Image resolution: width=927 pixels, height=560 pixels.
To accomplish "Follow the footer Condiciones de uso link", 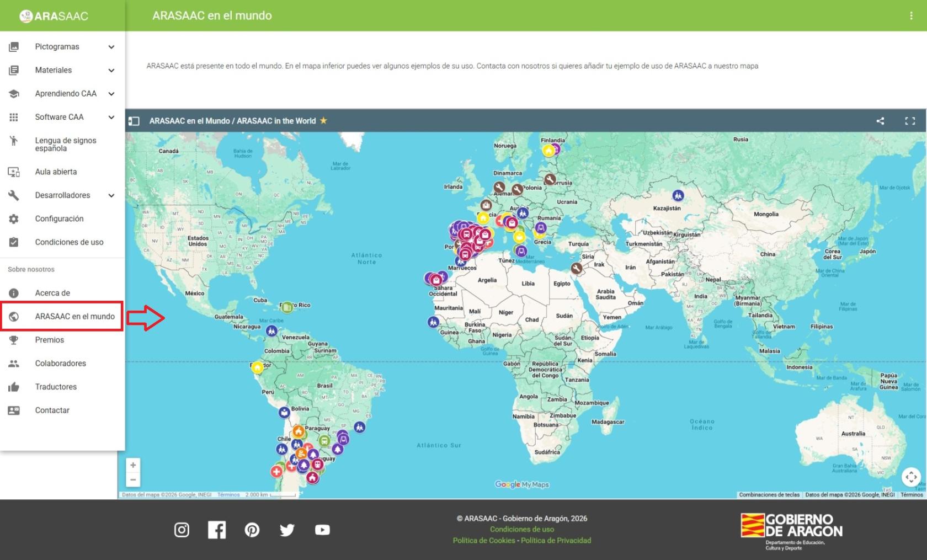I will coord(522,529).
